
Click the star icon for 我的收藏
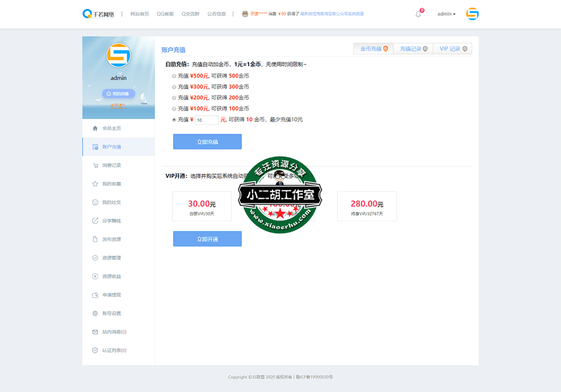coord(95,183)
